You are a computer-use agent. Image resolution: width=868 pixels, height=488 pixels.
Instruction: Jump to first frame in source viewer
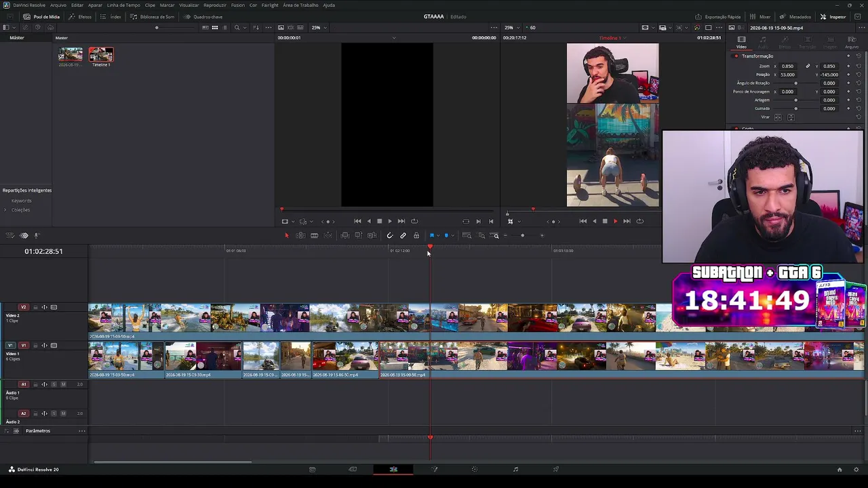(x=357, y=221)
